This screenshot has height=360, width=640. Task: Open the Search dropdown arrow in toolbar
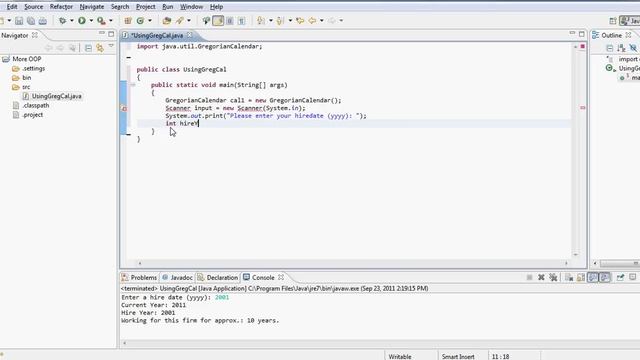click(189, 20)
